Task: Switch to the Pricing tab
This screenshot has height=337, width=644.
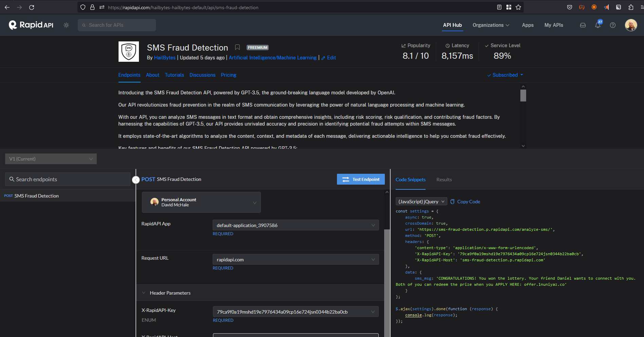Action: [229, 75]
